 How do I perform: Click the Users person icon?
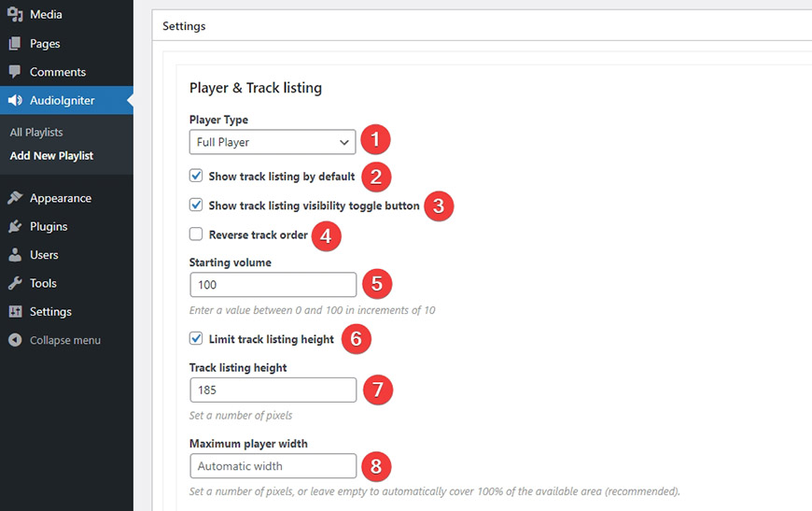[15, 254]
